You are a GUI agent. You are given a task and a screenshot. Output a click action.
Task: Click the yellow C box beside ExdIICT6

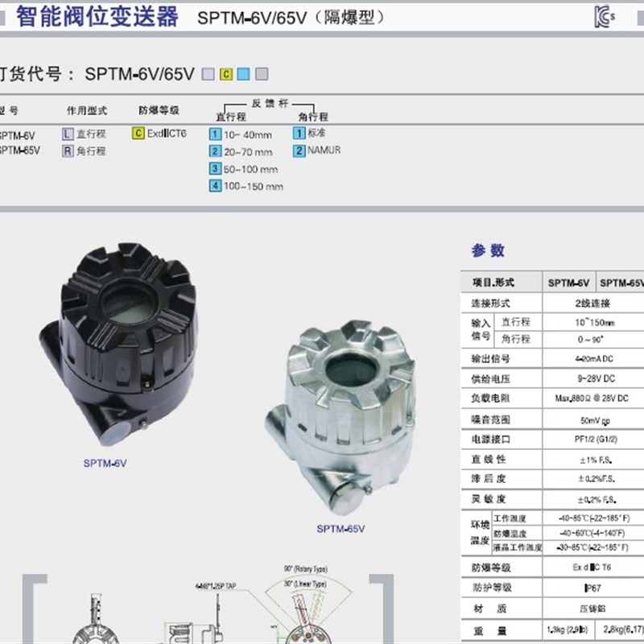(138, 134)
